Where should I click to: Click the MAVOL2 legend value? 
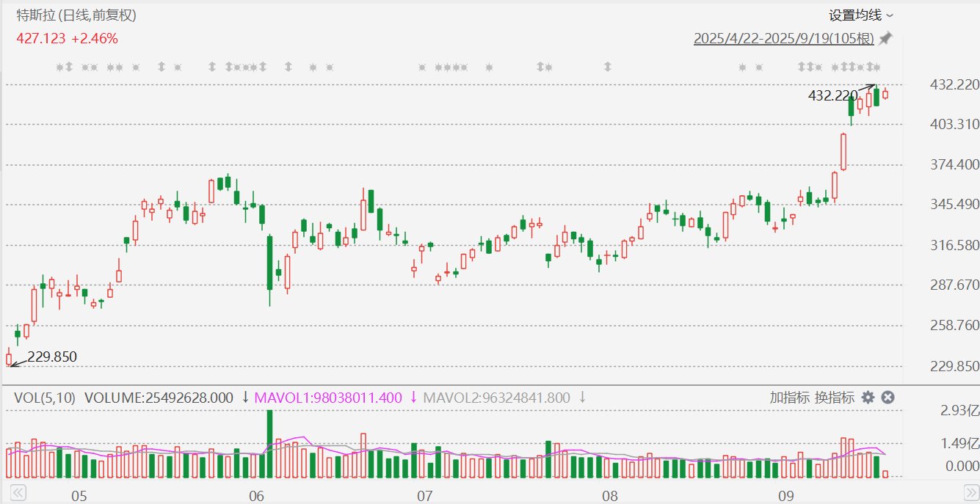pos(497,398)
